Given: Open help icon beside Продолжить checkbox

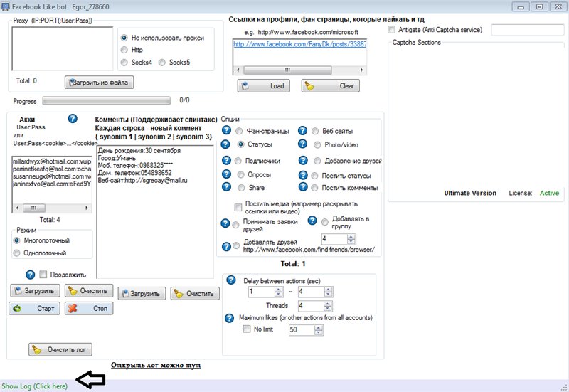Looking at the screenshot, I should [x=30, y=275].
